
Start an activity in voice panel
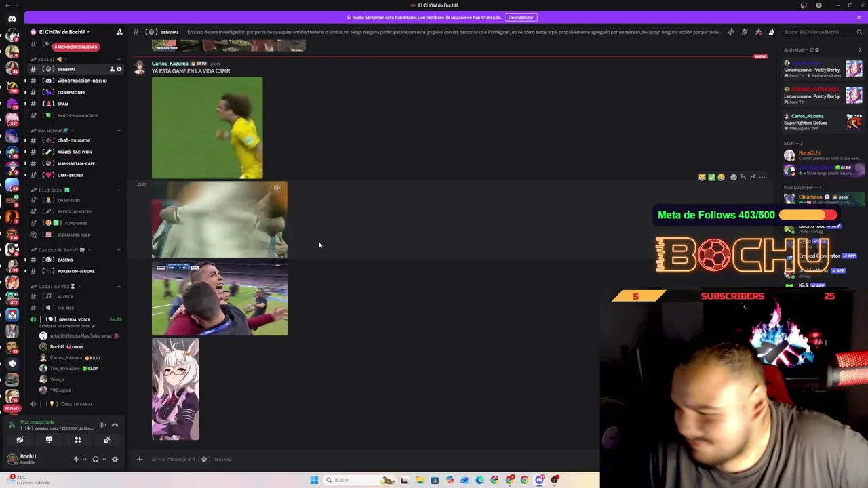click(78, 440)
